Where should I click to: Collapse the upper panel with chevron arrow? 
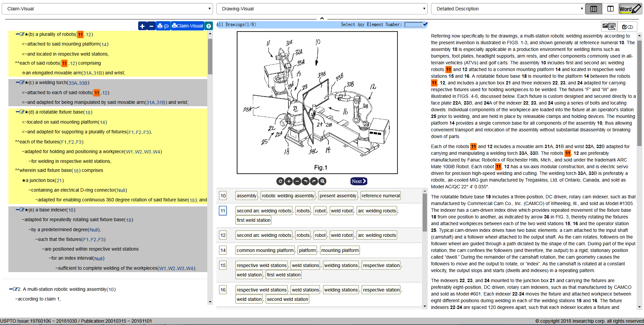pos(322,18)
